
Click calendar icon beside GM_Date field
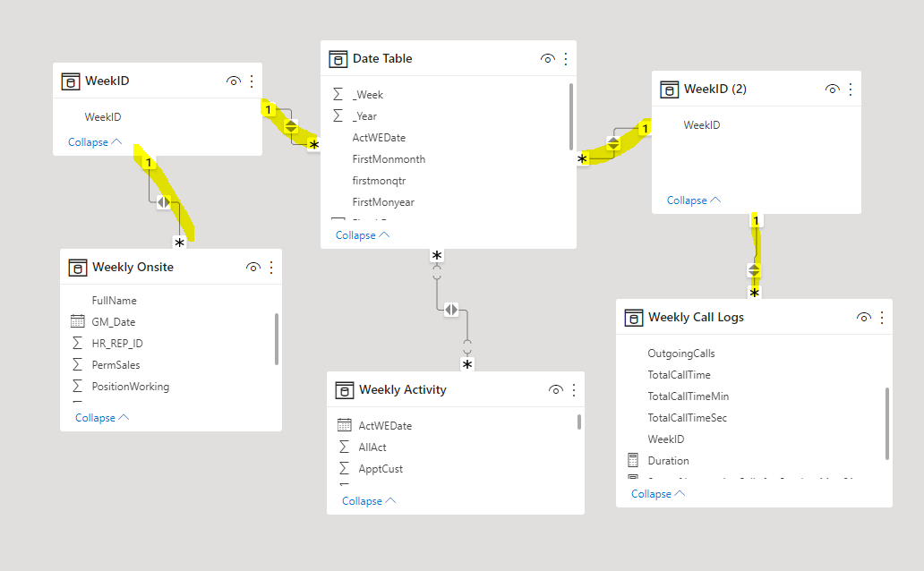click(x=77, y=321)
